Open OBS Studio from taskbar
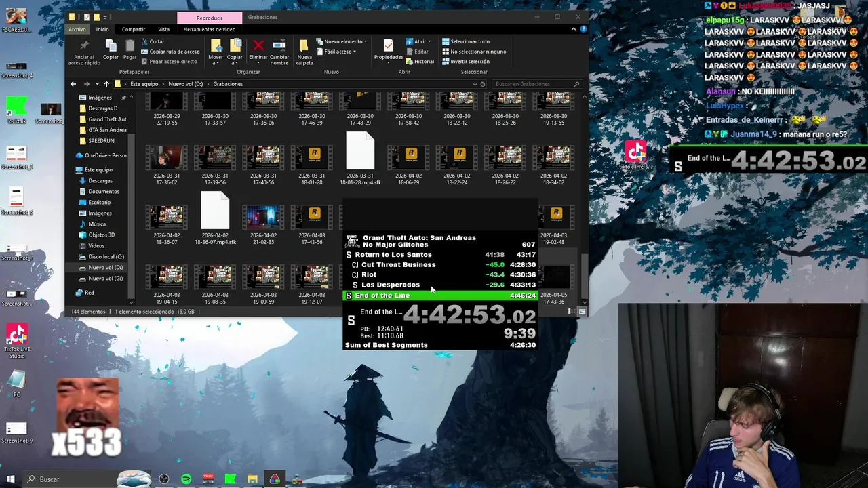This screenshot has height=488, width=868. (163, 479)
